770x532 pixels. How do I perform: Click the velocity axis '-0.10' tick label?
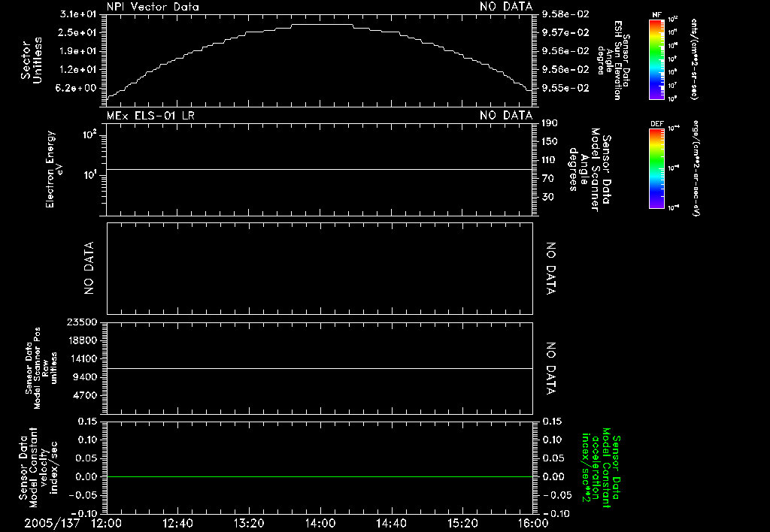[83, 513]
